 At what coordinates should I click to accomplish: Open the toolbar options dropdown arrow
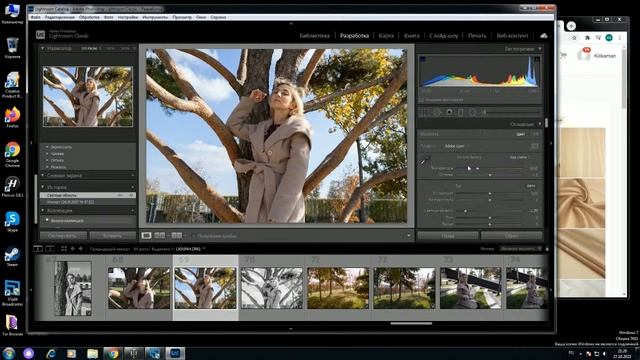pyautogui.click(x=408, y=236)
